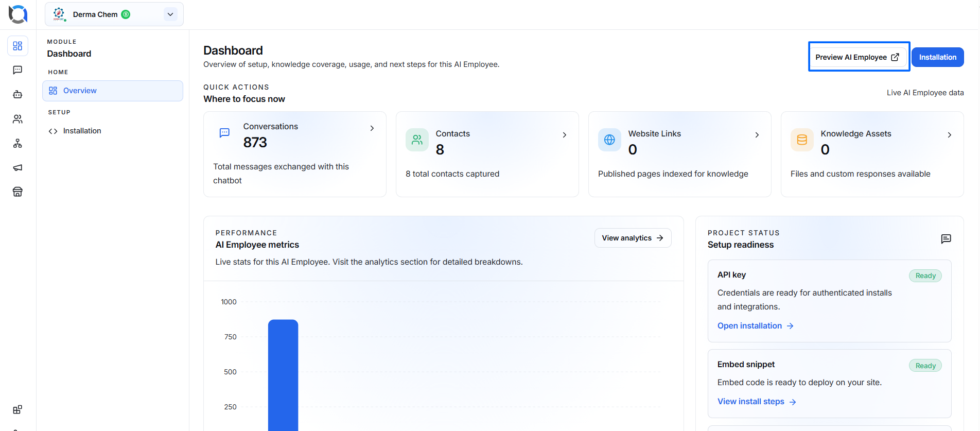Click 'Published pages indexed for knowledge' text
The width and height of the screenshot is (980, 431).
[673, 174]
